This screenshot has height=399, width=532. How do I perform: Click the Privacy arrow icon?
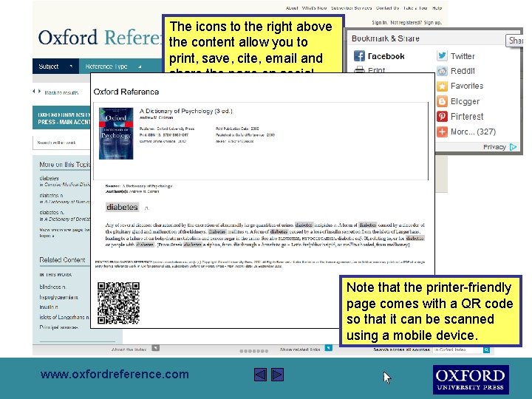click(513, 147)
